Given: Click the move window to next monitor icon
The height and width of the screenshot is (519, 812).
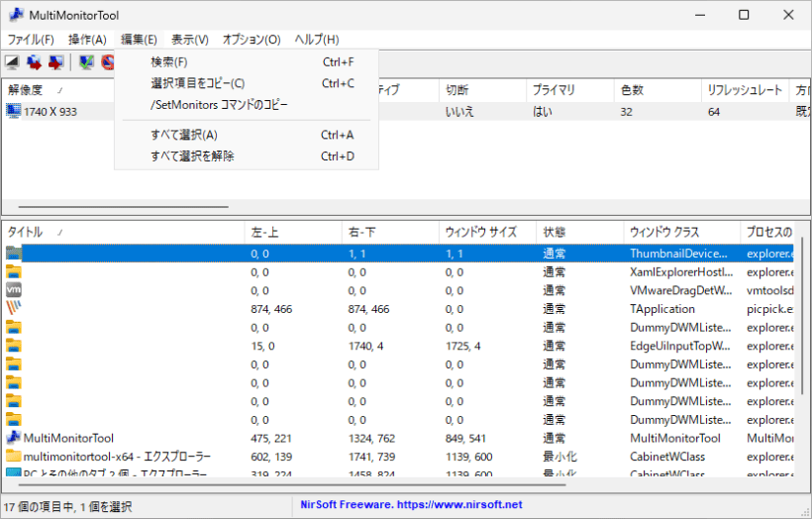Looking at the screenshot, I should tap(35, 62).
